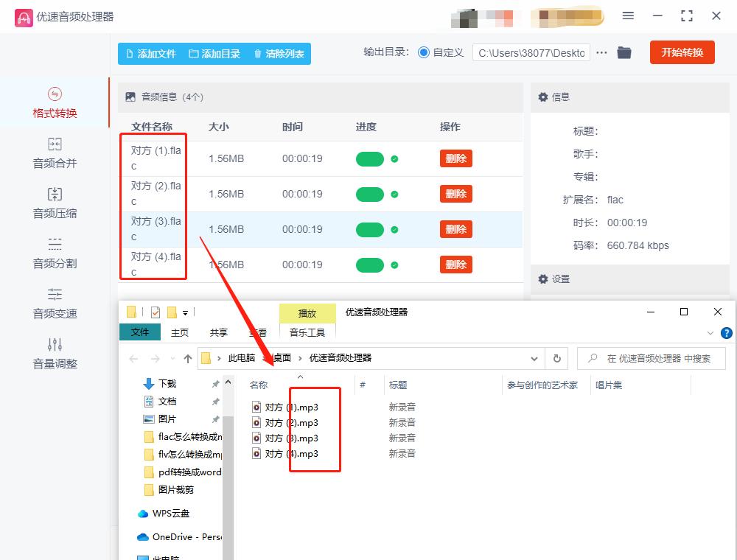Open the 音乐工具 播放 tab
This screenshot has height=560, width=737.
[x=307, y=312]
